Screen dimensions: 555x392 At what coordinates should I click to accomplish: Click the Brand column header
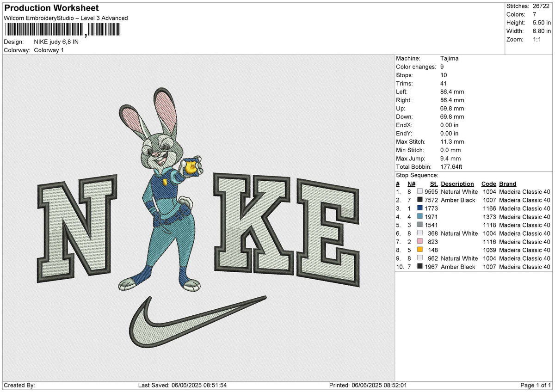coord(508,184)
